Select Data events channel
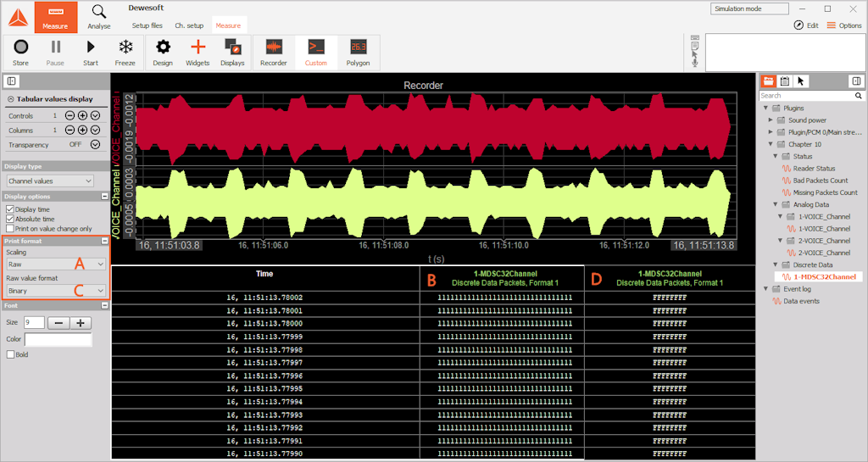The image size is (868, 462). (x=801, y=301)
